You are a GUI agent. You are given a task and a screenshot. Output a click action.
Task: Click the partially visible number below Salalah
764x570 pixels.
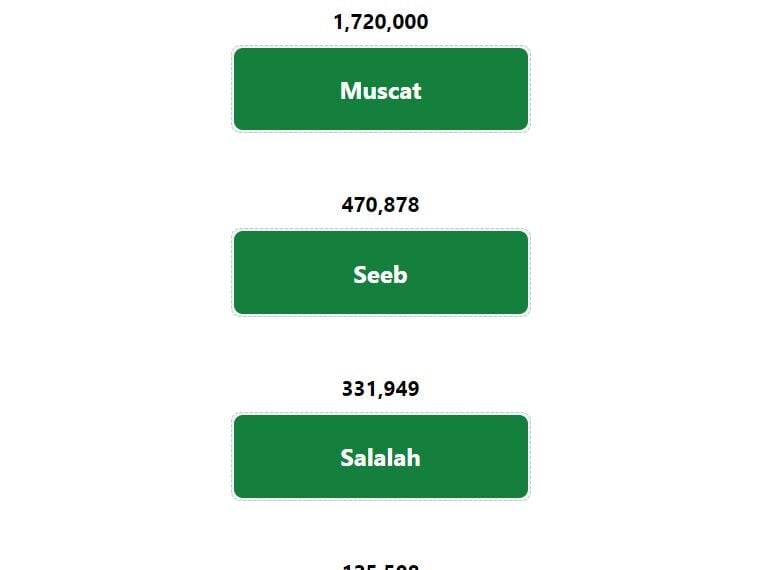tap(381, 566)
